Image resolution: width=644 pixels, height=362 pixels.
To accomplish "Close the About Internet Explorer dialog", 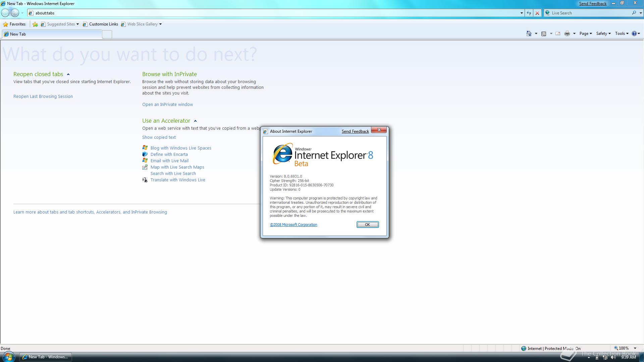I will click(x=379, y=130).
